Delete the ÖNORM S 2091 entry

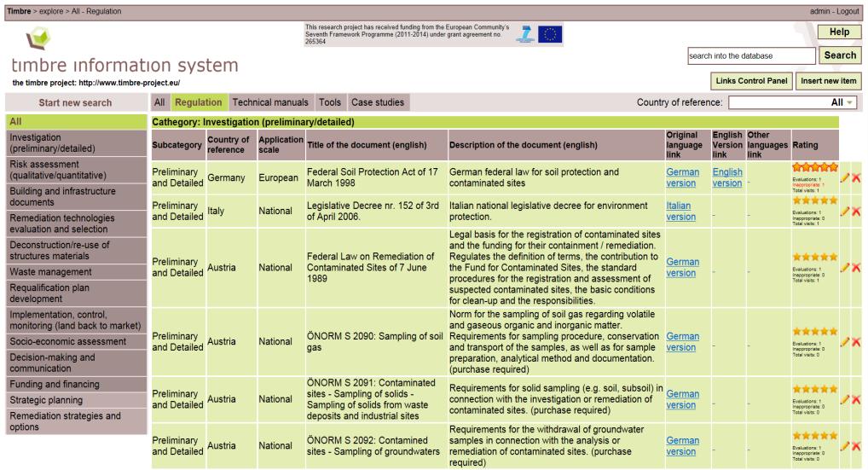point(856,399)
